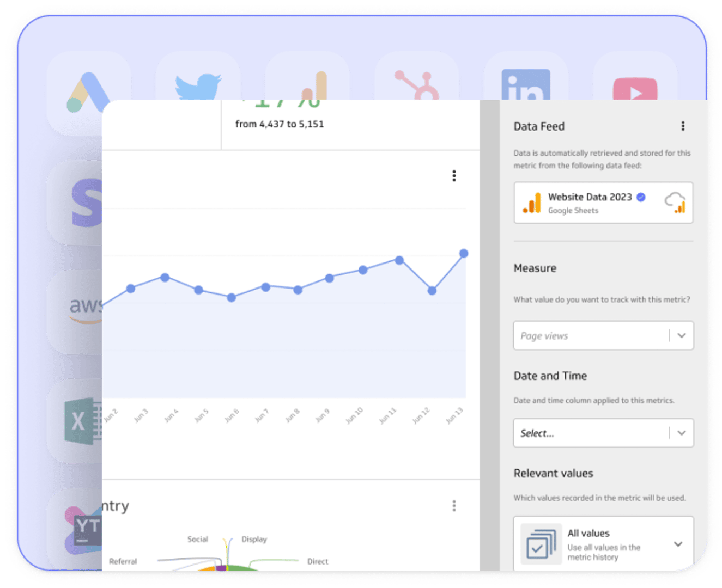Click the Jun 9 data point
The image size is (722, 588).
tap(330, 278)
